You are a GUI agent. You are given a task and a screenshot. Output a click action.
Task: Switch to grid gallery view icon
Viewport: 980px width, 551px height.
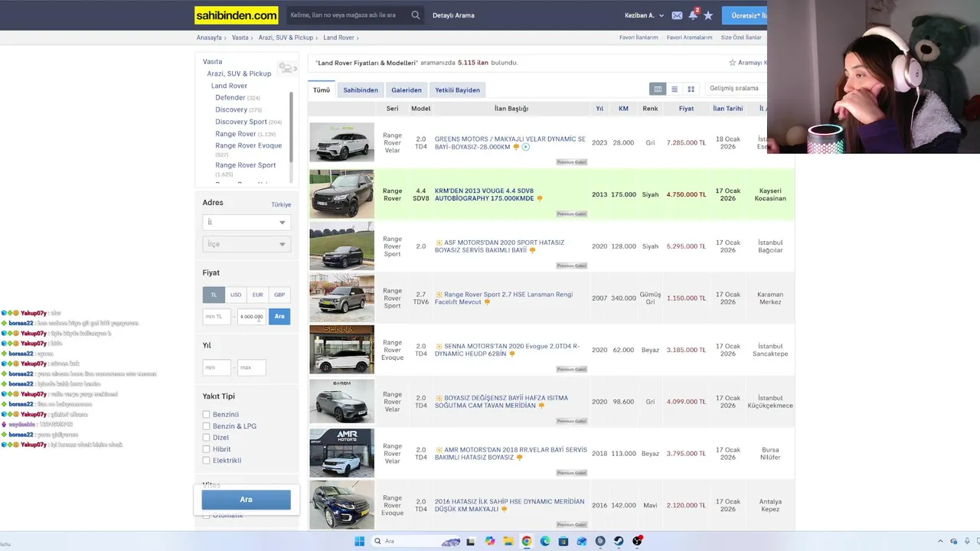[691, 90]
